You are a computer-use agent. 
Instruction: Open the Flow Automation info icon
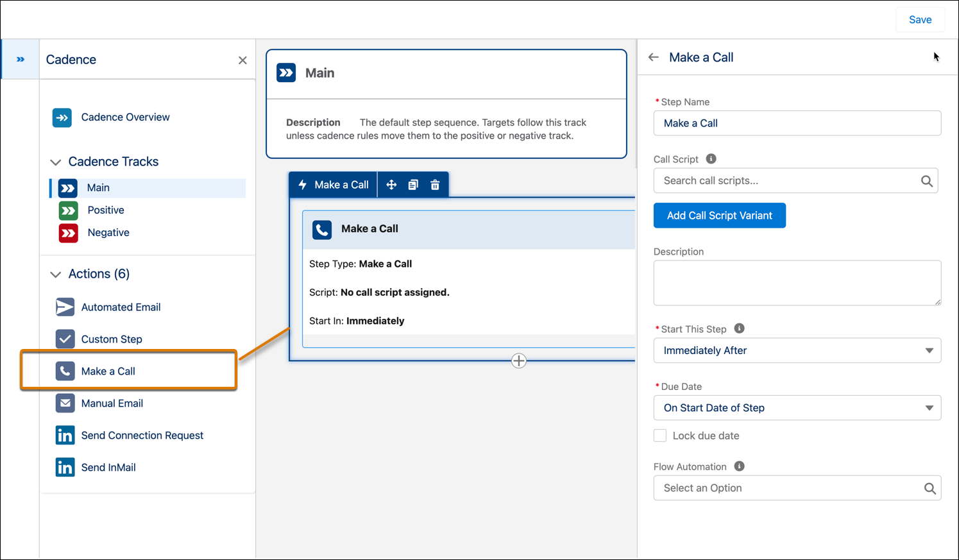[x=739, y=466]
